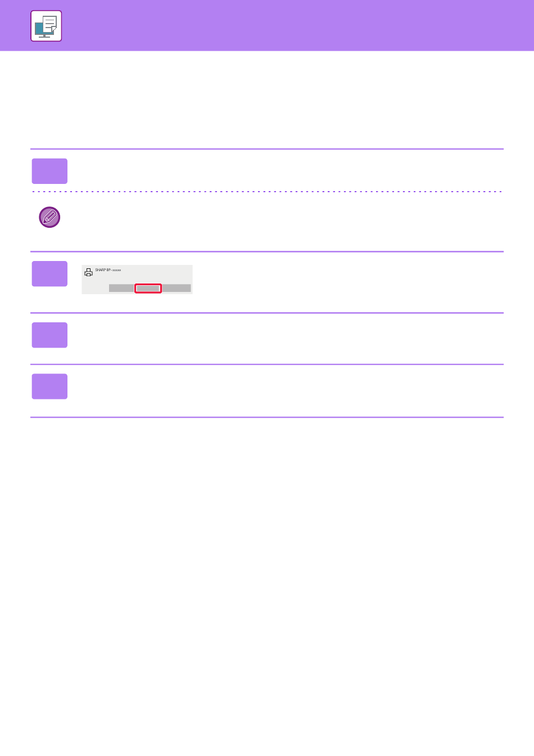Select the small printer icon beside SHARP BP-xxxxx
Image resolution: width=534 pixels, height=756 pixels.
point(88,272)
